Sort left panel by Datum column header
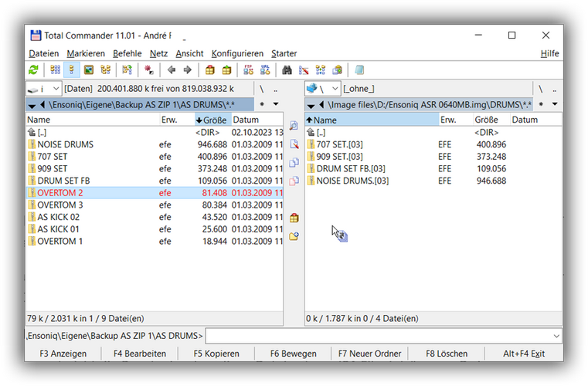 point(257,120)
